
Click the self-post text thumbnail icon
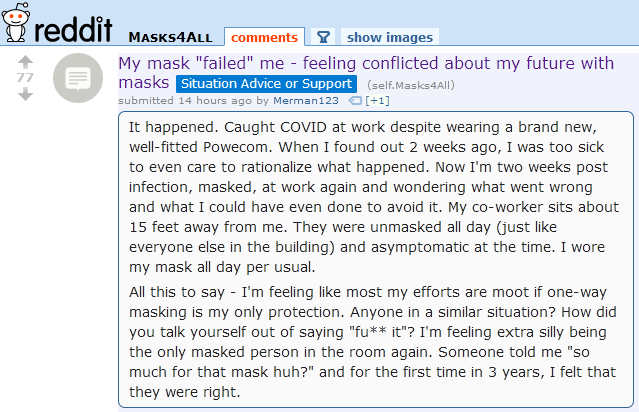click(x=75, y=78)
